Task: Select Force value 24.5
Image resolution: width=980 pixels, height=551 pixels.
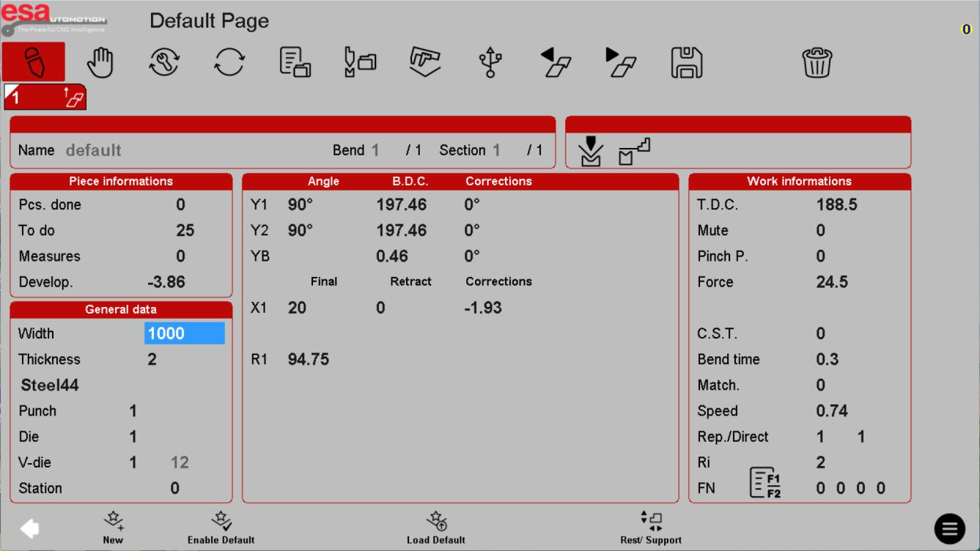Action: click(x=832, y=282)
